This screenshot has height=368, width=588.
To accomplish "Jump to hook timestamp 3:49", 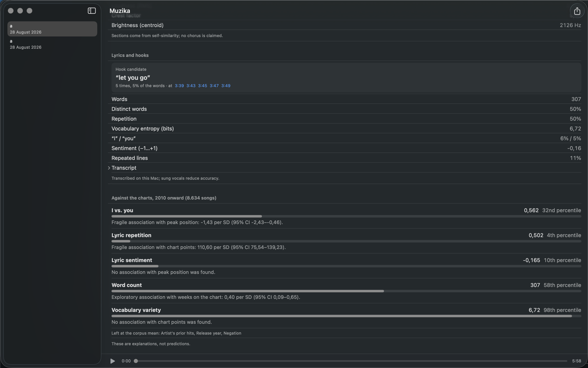I will click(x=226, y=86).
